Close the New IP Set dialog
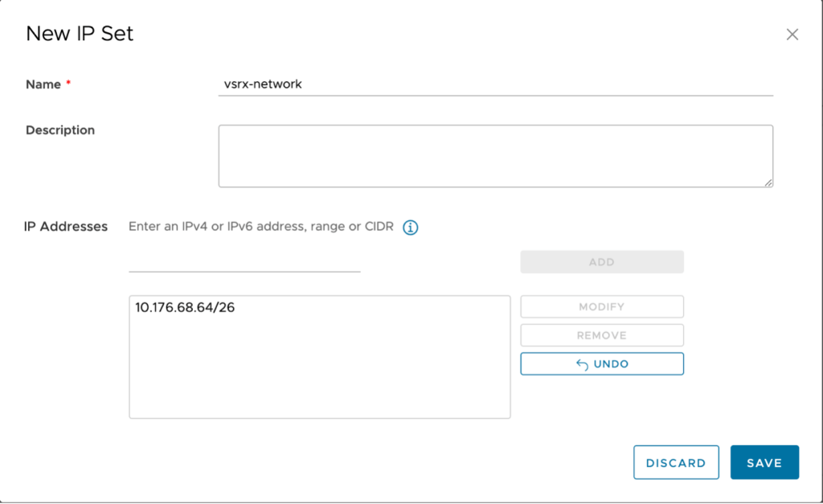This screenshot has height=504, width=823. (792, 35)
